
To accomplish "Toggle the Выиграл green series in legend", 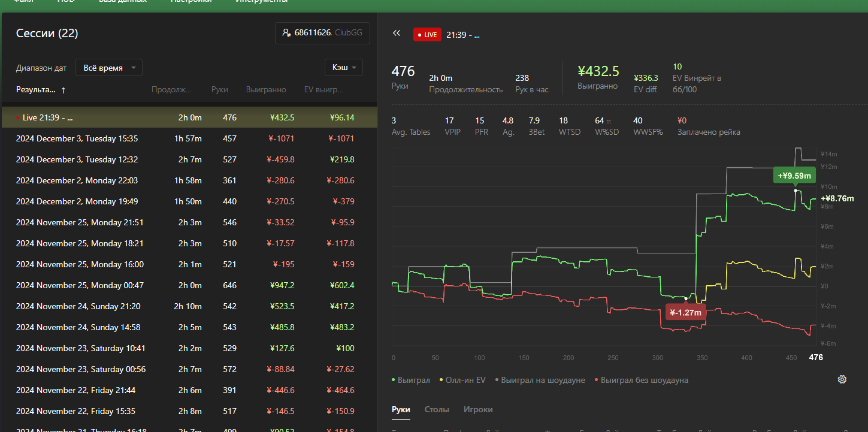I will pos(410,380).
